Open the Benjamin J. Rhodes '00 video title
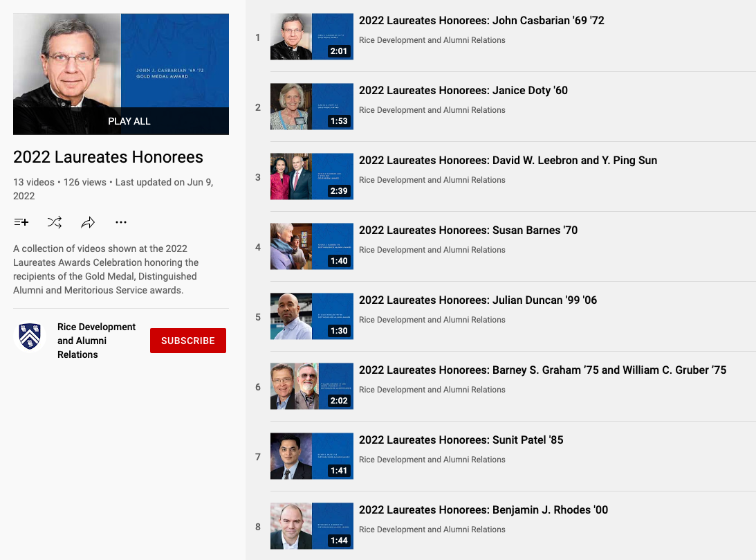 pyautogui.click(x=483, y=510)
